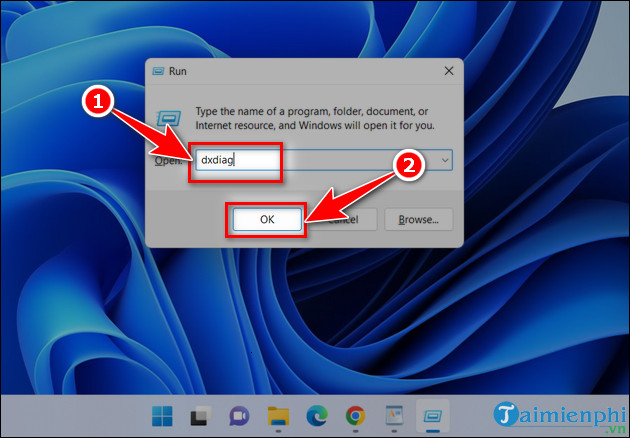The height and width of the screenshot is (438, 630).
Task: Expand the Open field history dropdown
Action: click(x=445, y=160)
